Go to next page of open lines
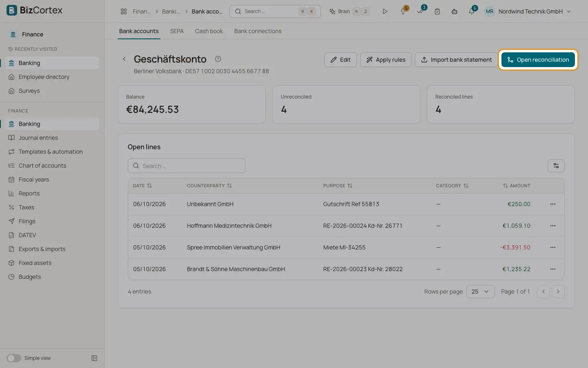This screenshot has height=368, width=588. click(x=558, y=292)
